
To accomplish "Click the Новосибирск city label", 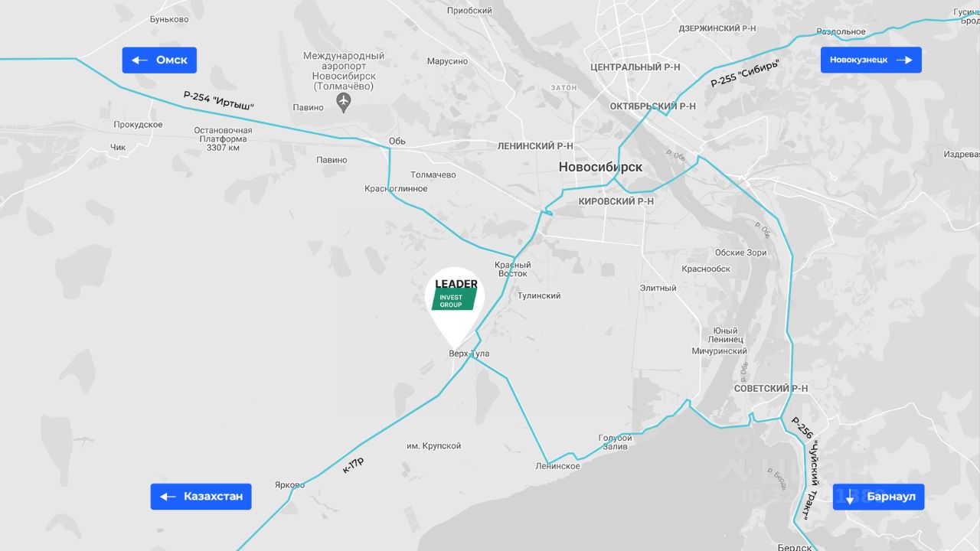I will (x=600, y=167).
